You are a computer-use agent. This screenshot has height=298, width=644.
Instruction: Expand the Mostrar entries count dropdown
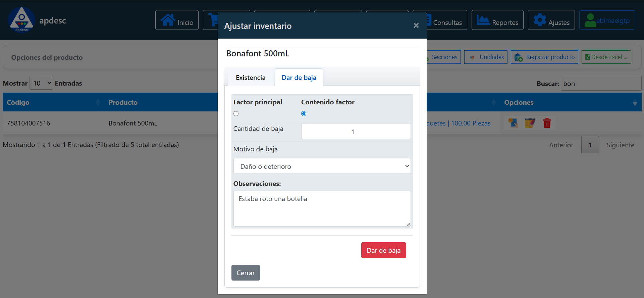pos(41,83)
